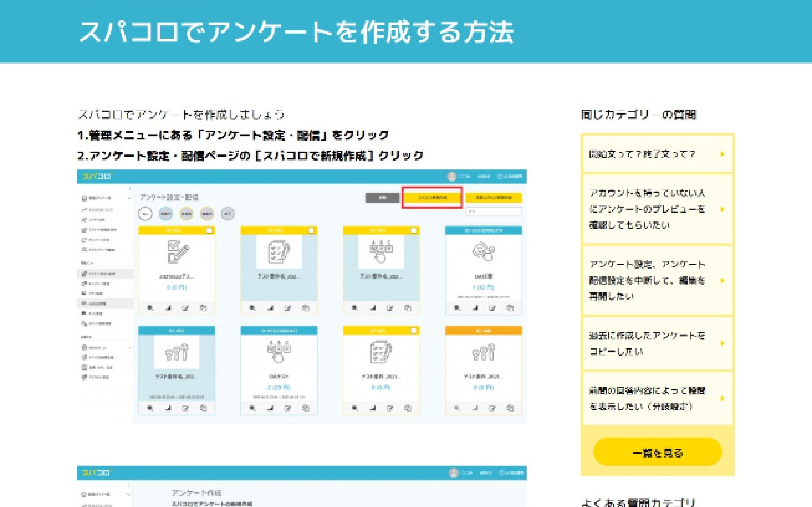The image size is (812, 507).
Task: Click the copy icon on the orange-header survey card
Action: 510,408
